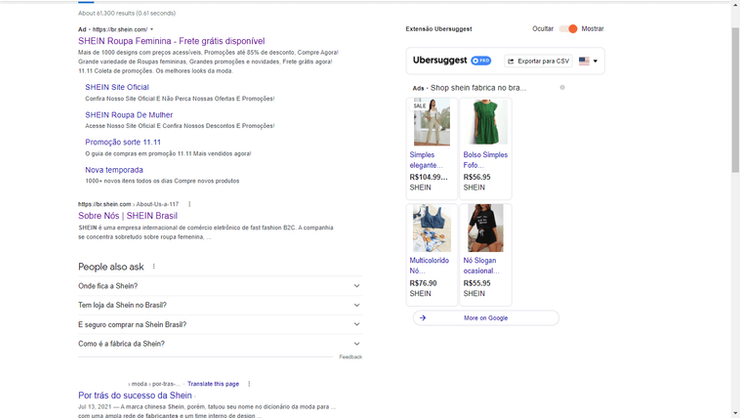Click the Simples elegante product title link
This screenshot has width=740, height=418.
click(x=426, y=160)
